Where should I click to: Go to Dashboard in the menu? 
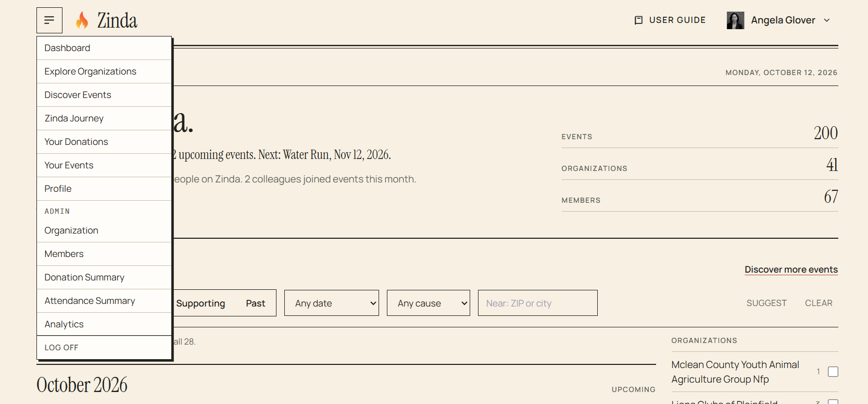(x=104, y=48)
